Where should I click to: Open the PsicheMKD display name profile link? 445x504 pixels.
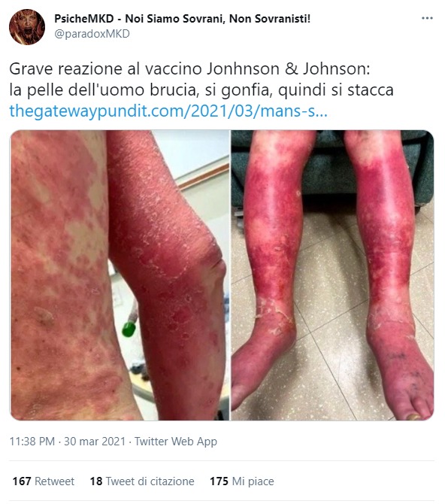[182, 19]
